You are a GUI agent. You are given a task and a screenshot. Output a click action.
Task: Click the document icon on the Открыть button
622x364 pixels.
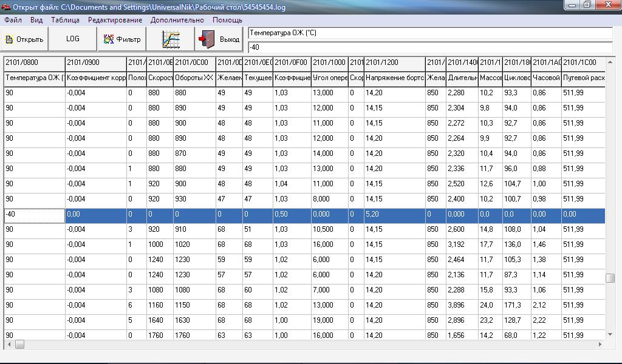click(x=9, y=39)
